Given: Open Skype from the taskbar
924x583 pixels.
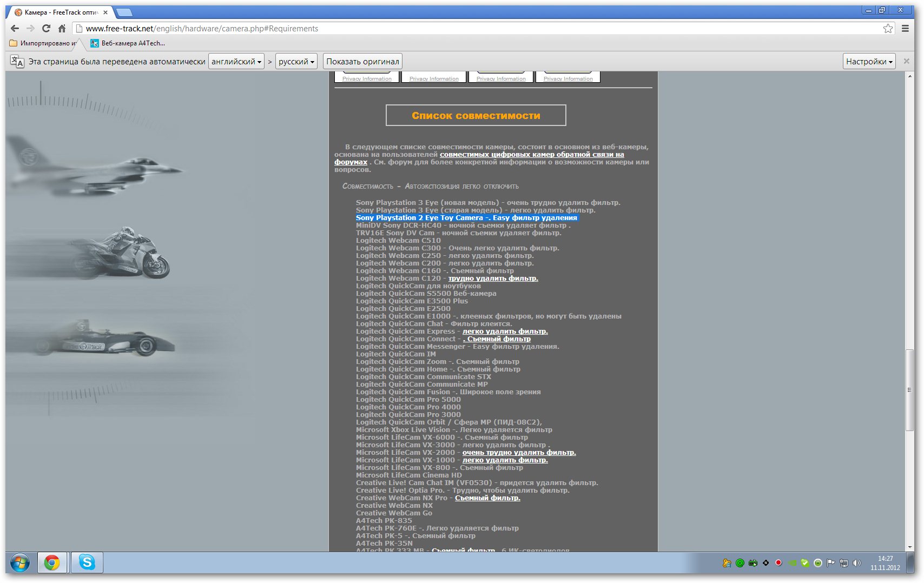Looking at the screenshot, I should [87, 563].
